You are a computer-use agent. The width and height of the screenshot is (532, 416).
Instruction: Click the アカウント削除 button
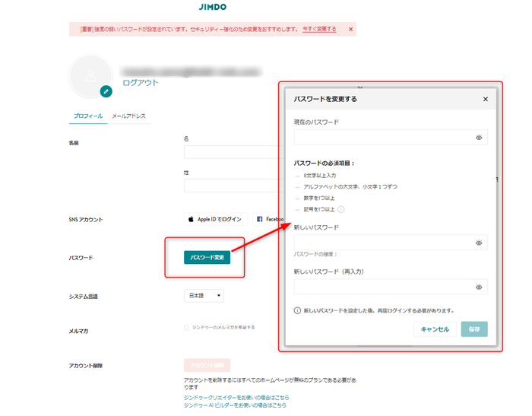(x=207, y=365)
